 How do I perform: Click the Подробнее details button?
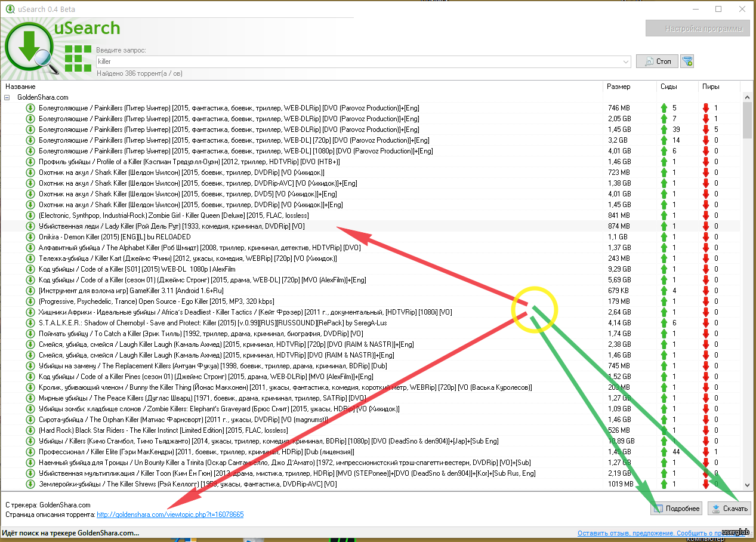coord(676,509)
